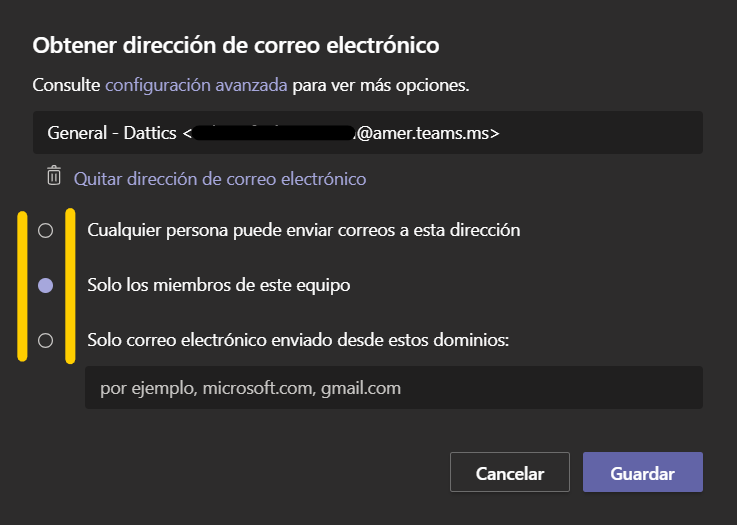Select the Cualquier persona radio button
The height and width of the screenshot is (525, 737).
point(45,230)
